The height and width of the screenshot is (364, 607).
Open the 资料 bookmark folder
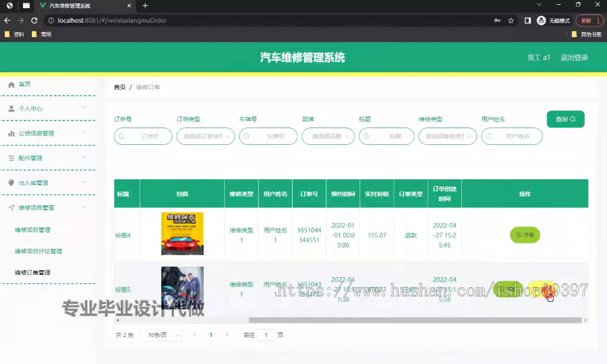(x=14, y=34)
